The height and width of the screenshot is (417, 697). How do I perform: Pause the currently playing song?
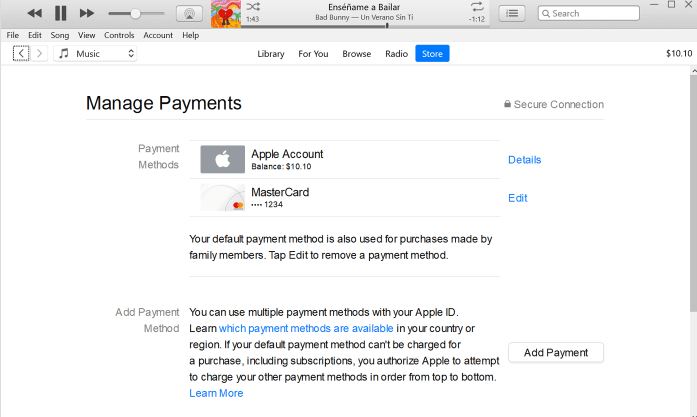pos(60,13)
